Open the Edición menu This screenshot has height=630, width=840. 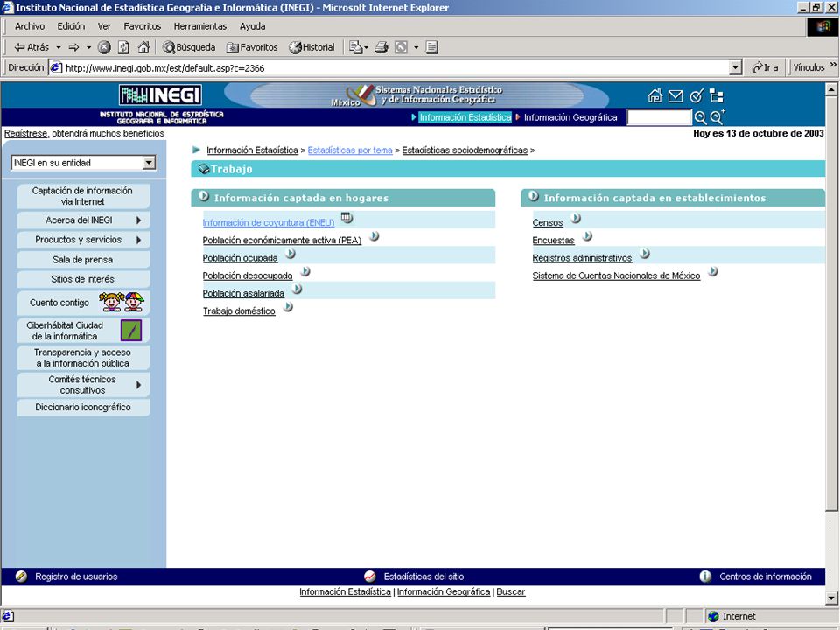(x=71, y=26)
